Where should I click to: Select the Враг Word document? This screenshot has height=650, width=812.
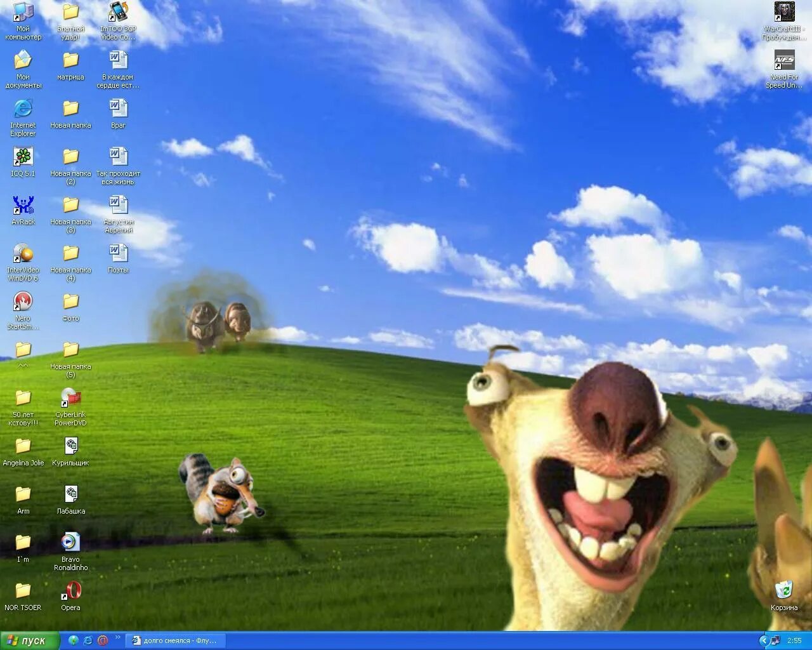pyautogui.click(x=118, y=114)
